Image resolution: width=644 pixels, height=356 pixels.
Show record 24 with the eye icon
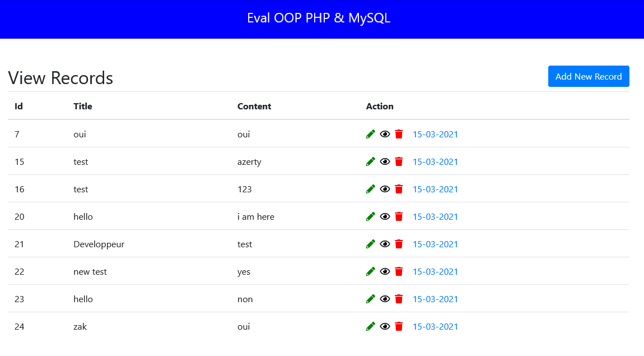point(385,326)
